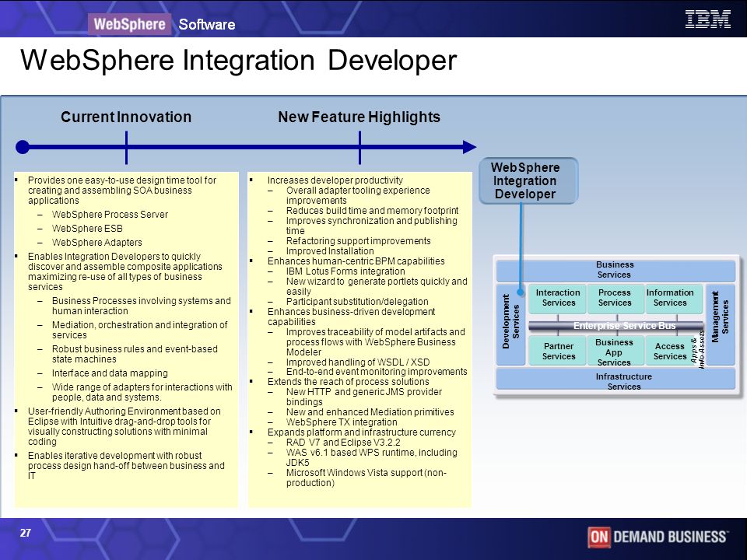This screenshot has height=560, width=747.
Task: Click 'User-friendly Authoring Environment' bullet
Action: [x=124, y=426]
